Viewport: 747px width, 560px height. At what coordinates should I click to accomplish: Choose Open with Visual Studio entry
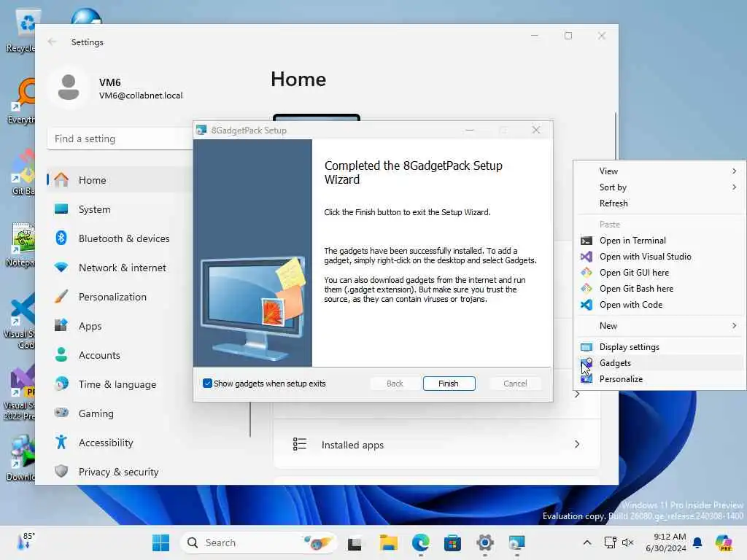click(x=659, y=257)
